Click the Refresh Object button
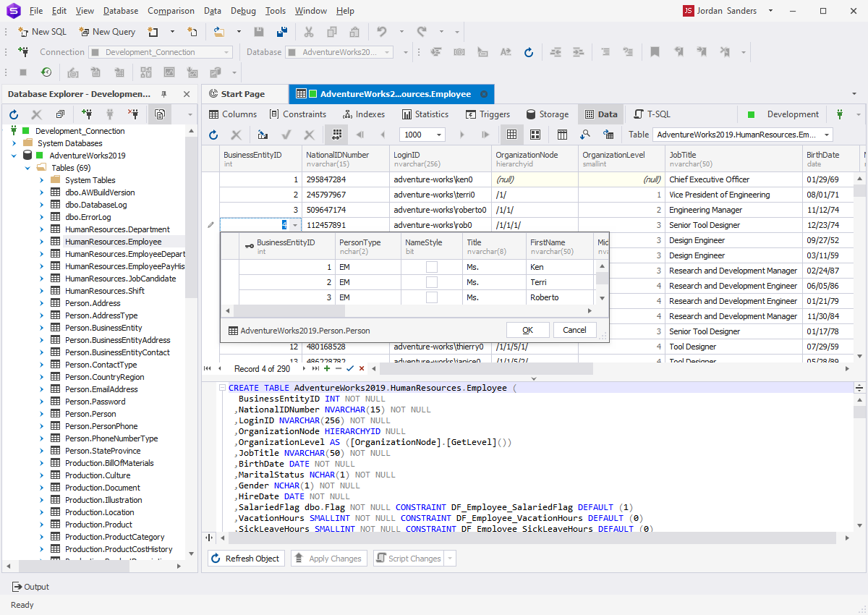 coord(246,558)
